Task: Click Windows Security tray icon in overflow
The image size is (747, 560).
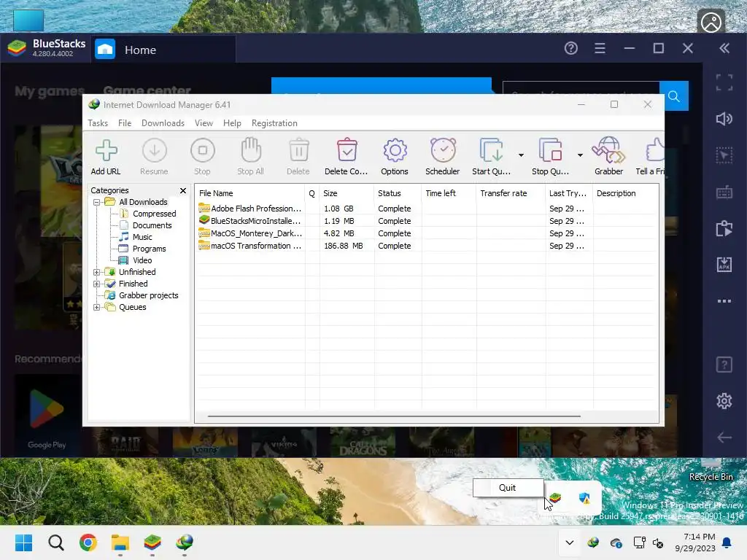Action: pos(584,498)
